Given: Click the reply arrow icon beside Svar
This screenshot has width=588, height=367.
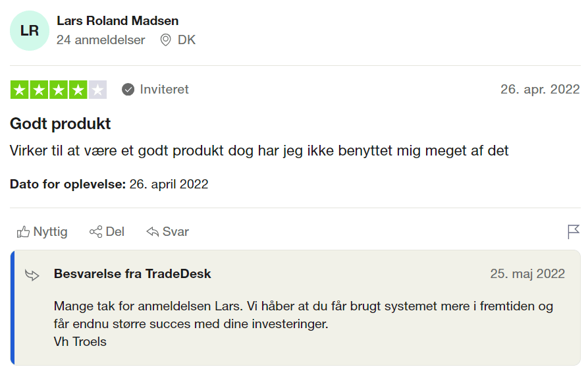Looking at the screenshot, I should coord(152,232).
